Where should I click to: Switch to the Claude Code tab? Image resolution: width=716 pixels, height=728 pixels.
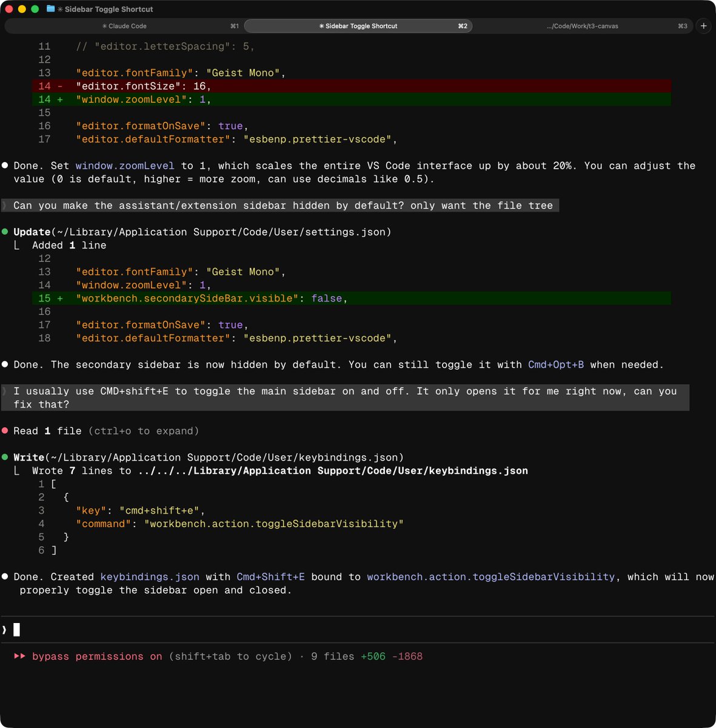point(124,26)
